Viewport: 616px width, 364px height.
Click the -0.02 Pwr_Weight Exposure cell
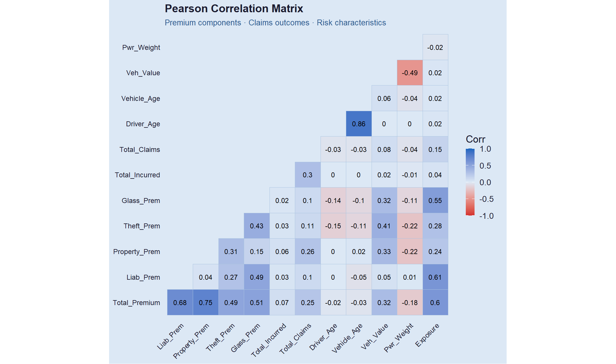435,47
